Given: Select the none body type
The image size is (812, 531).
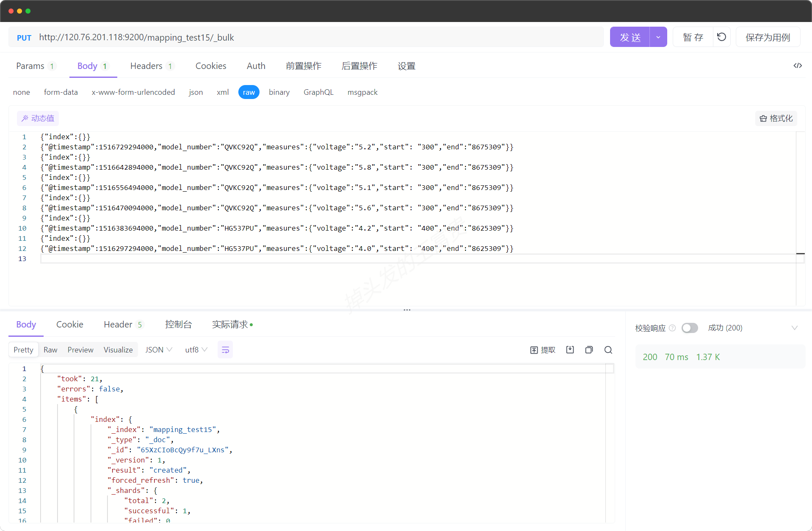Looking at the screenshot, I should click(x=22, y=92).
